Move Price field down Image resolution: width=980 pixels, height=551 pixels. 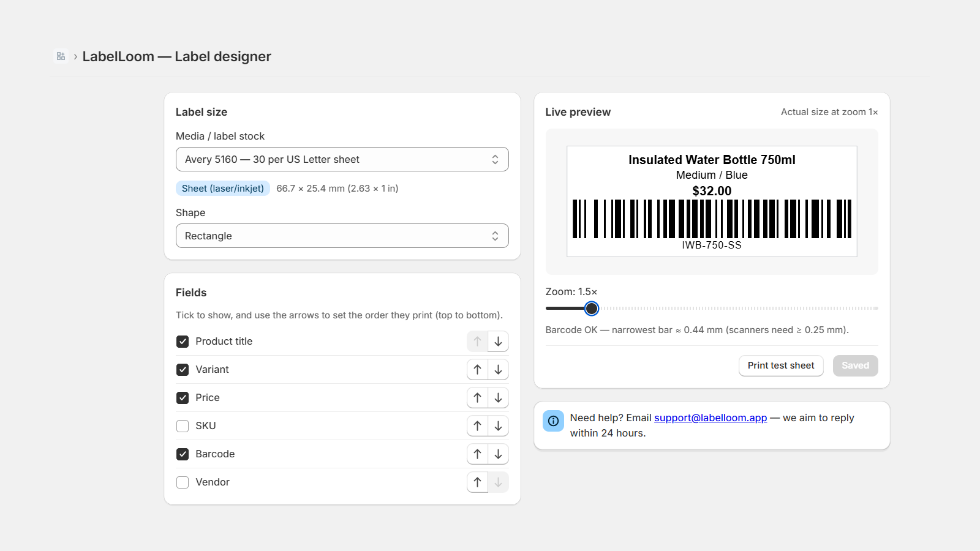[x=499, y=398]
